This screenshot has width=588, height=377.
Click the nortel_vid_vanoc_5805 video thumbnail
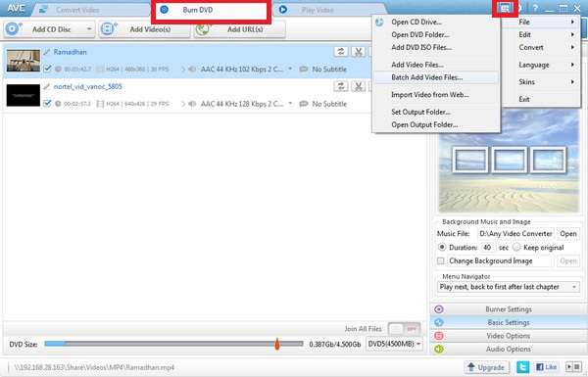[24, 95]
